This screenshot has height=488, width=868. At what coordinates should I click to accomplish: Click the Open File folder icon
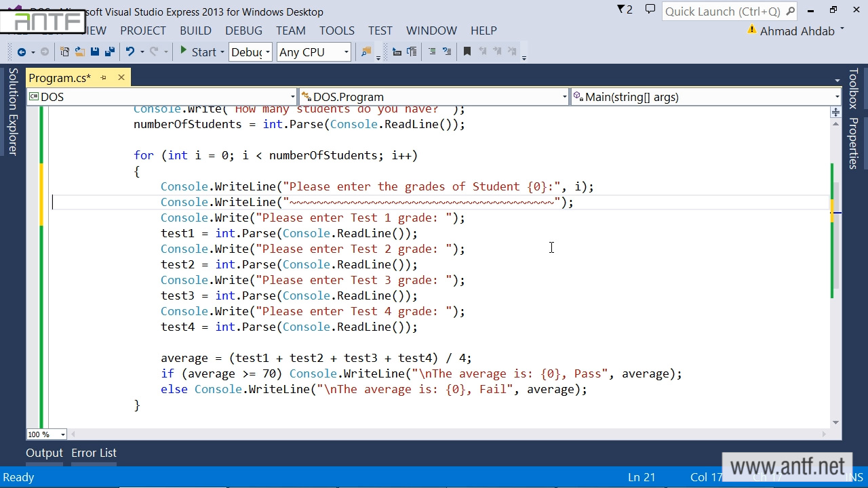point(79,52)
